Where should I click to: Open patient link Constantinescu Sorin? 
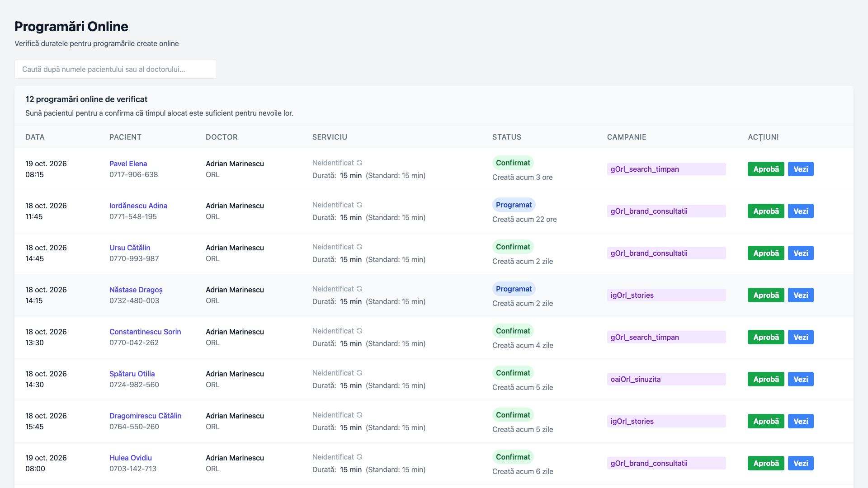[145, 332]
